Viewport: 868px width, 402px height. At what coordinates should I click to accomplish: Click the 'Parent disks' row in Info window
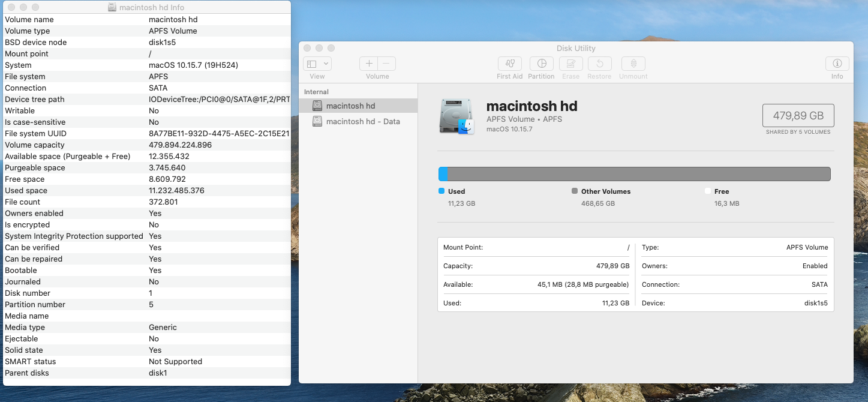coord(146,373)
